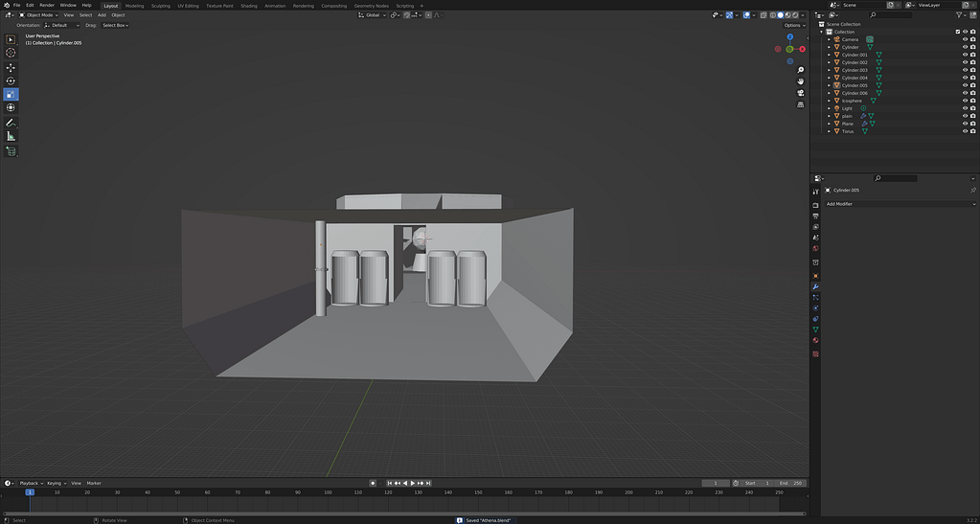980x524 pixels.
Task: Toggle visibility of the Torus object
Action: click(965, 131)
